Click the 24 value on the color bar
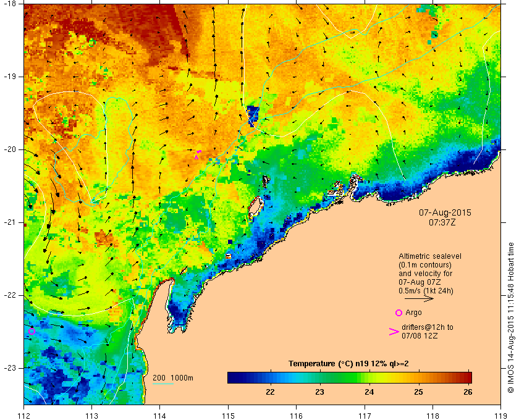This screenshot has height=420, width=519. tap(369, 392)
